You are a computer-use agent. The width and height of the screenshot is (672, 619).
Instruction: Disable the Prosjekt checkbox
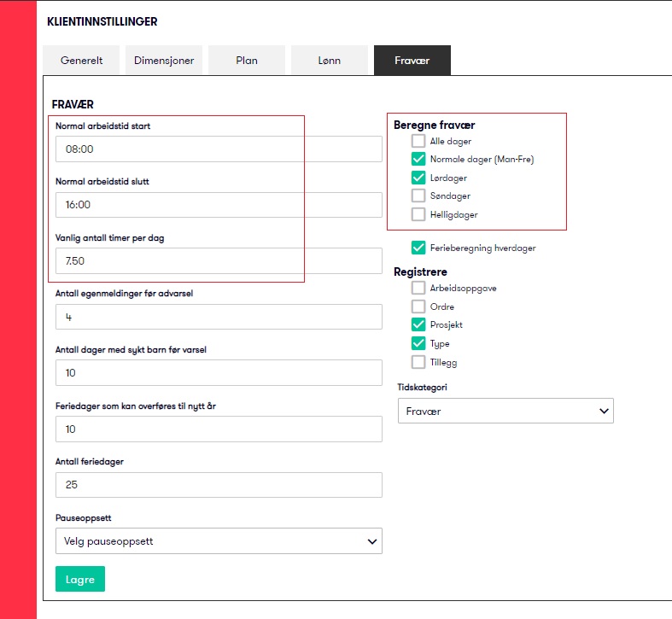pyautogui.click(x=418, y=324)
